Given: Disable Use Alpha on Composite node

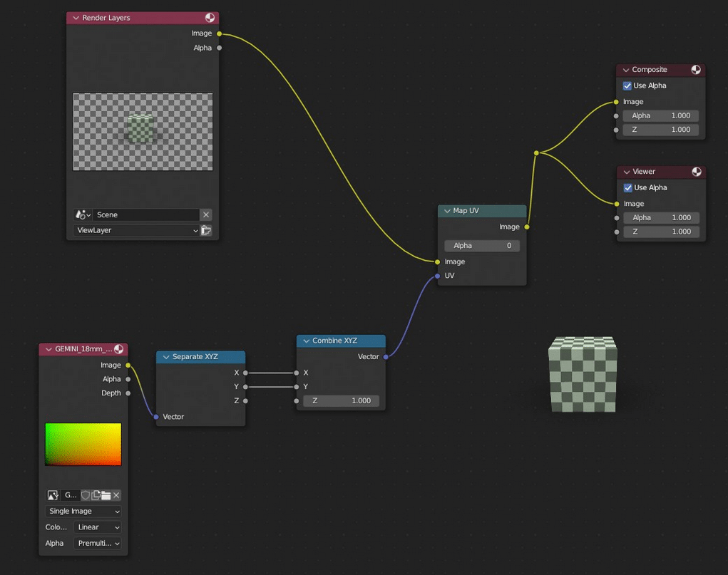Looking at the screenshot, I should [627, 86].
